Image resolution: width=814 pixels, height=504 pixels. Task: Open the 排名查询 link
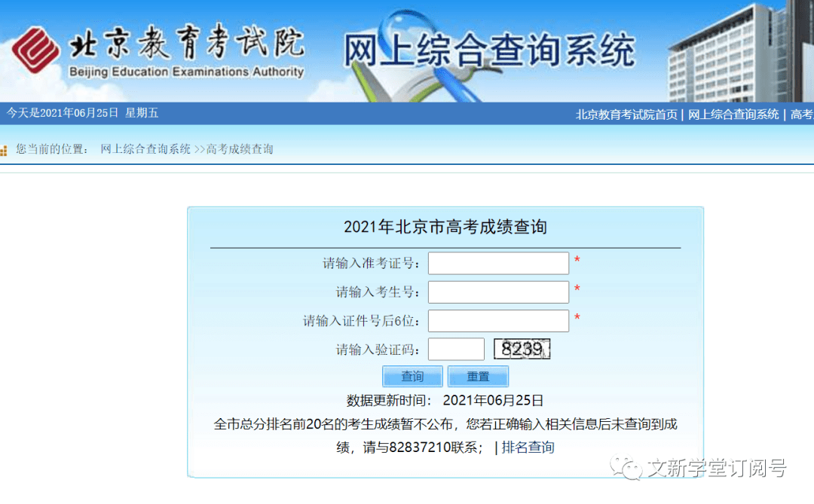pyautogui.click(x=528, y=447)
